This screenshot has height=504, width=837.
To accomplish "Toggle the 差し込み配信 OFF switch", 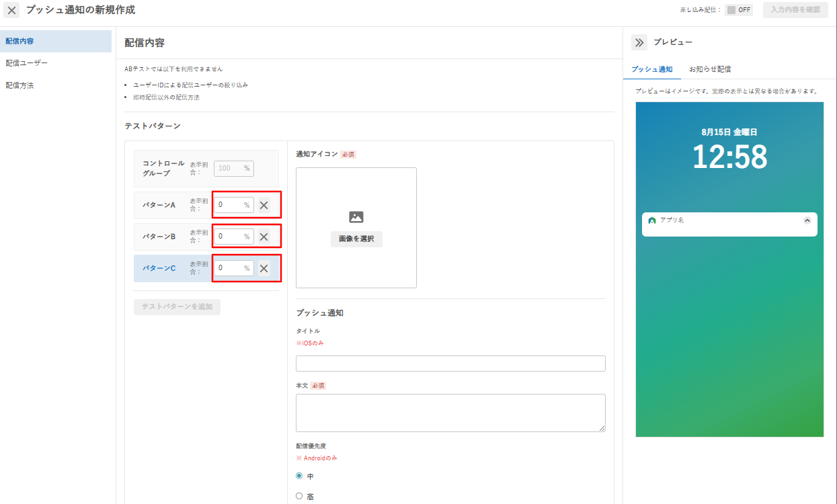I will (739, 10).
